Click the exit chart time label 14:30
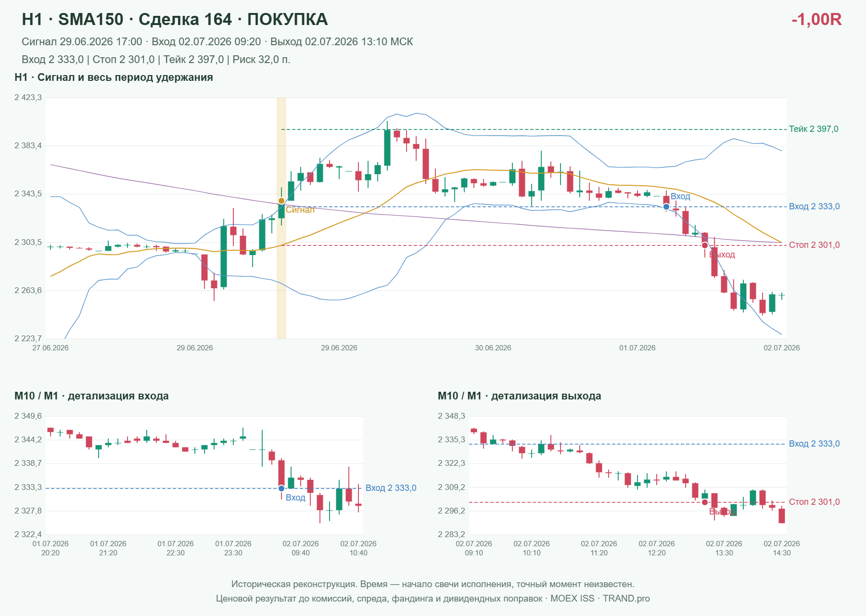 [782, 553]
